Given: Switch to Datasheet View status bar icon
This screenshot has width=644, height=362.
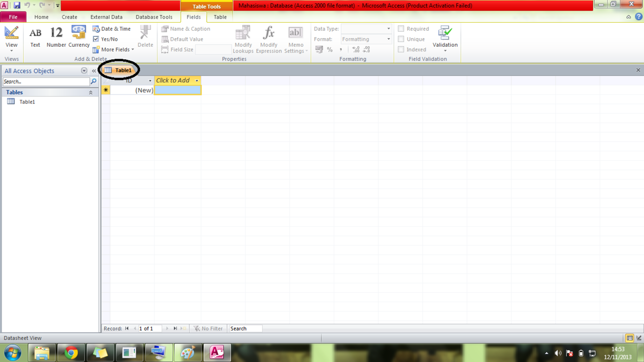Looking at the screenshot, I should (x=629, y=338).
